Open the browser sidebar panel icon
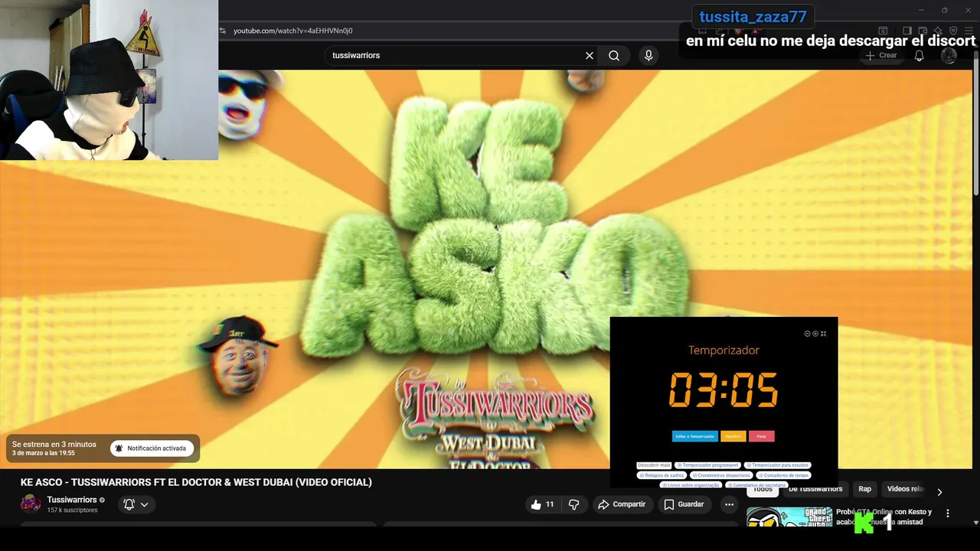This screenshot has width=980, height=551. tap(907, 31)
